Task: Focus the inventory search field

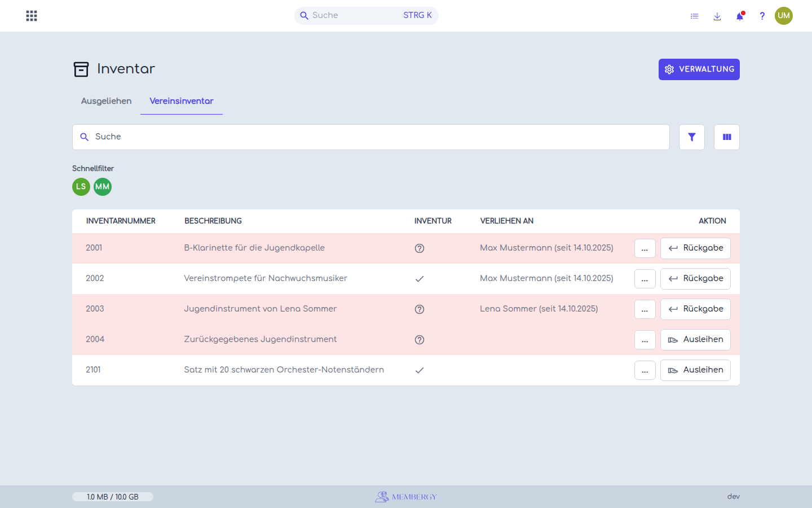Action: click(371, 137)
